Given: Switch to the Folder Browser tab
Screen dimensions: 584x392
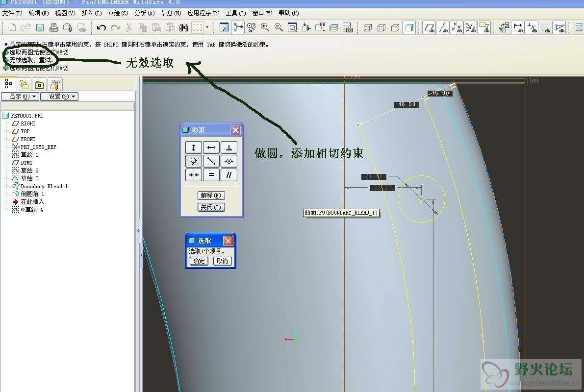Looking at the screenshot, I should [x=24, y=84].
